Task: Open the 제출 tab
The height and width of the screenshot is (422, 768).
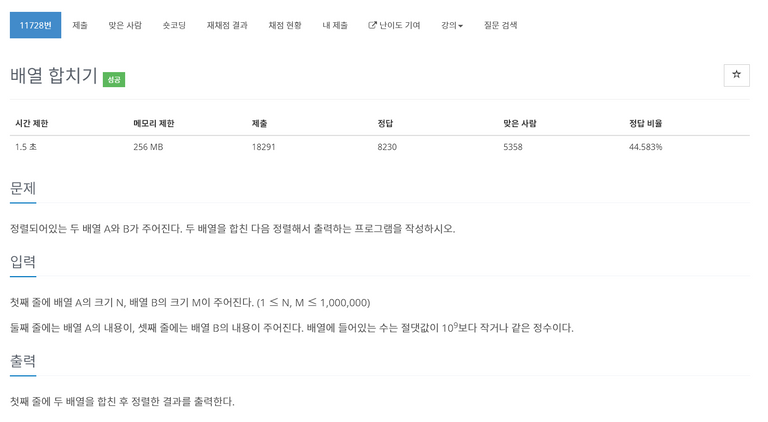Action: [80, 25]
